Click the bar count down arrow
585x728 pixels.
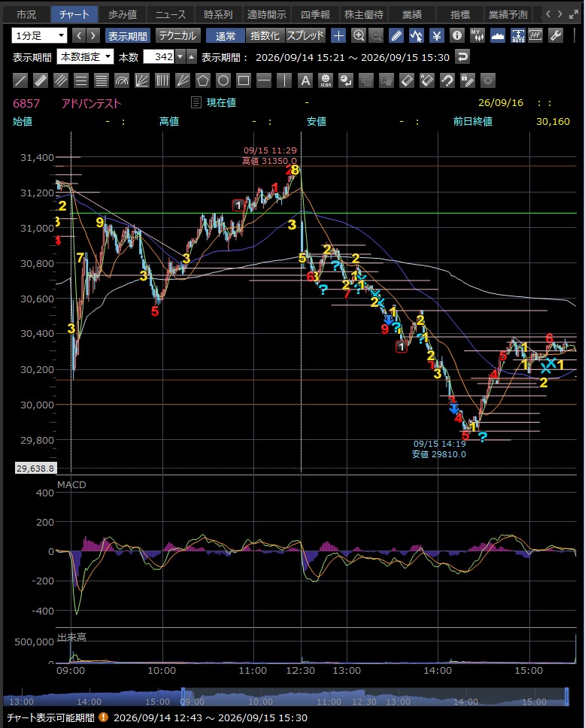pyautogui.click(x=180, y=57)
